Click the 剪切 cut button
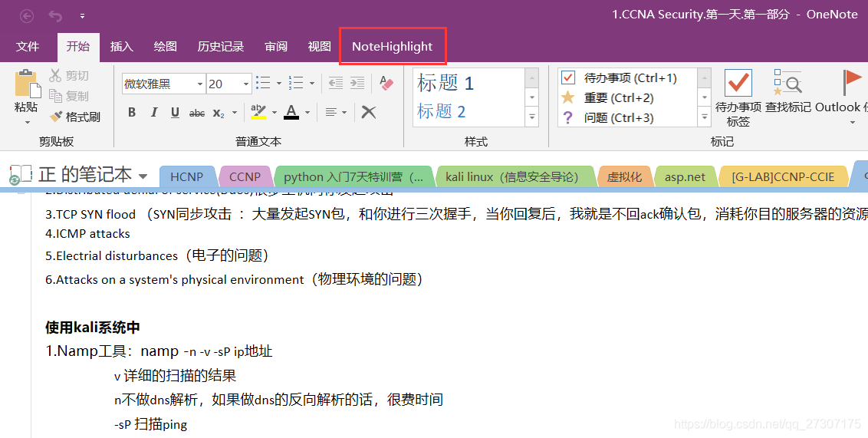The image size is (868, 438). [x=69, y=75]
